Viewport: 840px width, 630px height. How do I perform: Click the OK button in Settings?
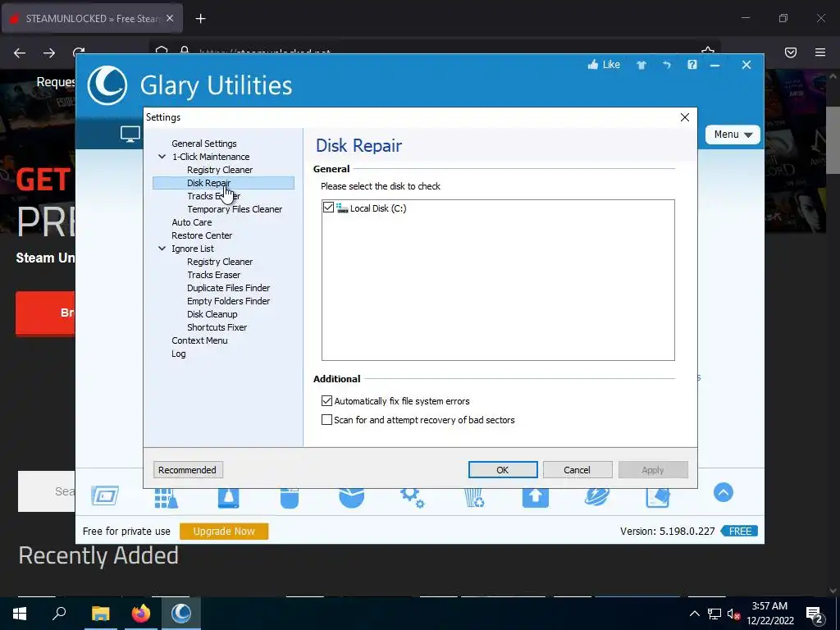[503, 470]
